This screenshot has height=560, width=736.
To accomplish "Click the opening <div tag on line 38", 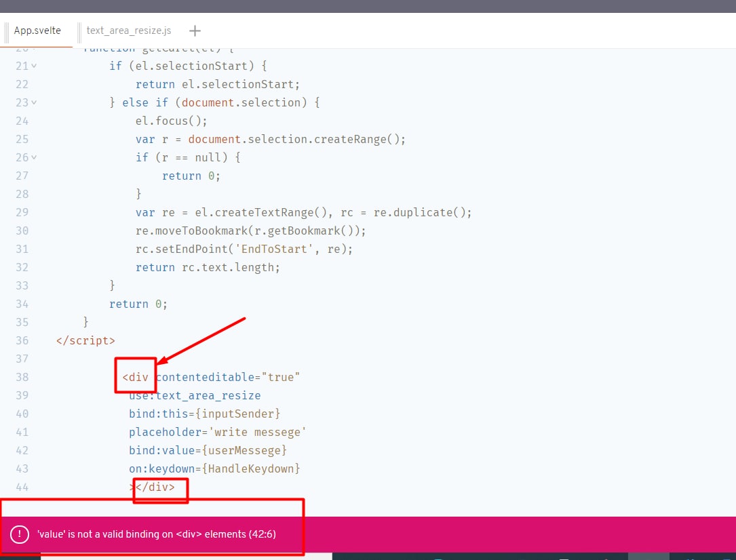I will [x=135, y=377].
